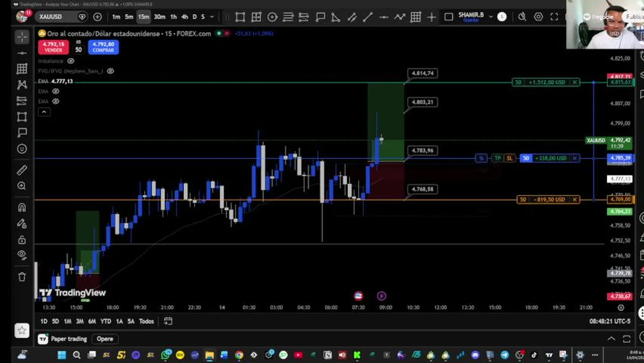Close position line showing +338,00 USD

[x=574, y=158]
